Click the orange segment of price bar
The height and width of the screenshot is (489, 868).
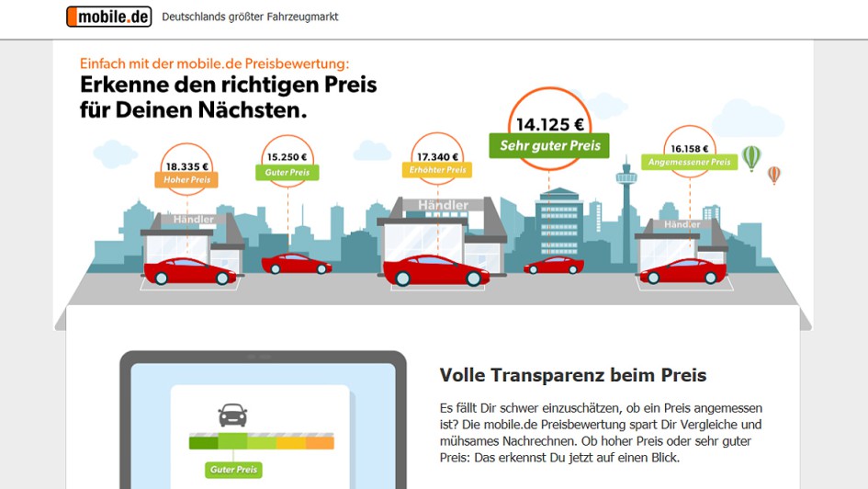(320, 443)
